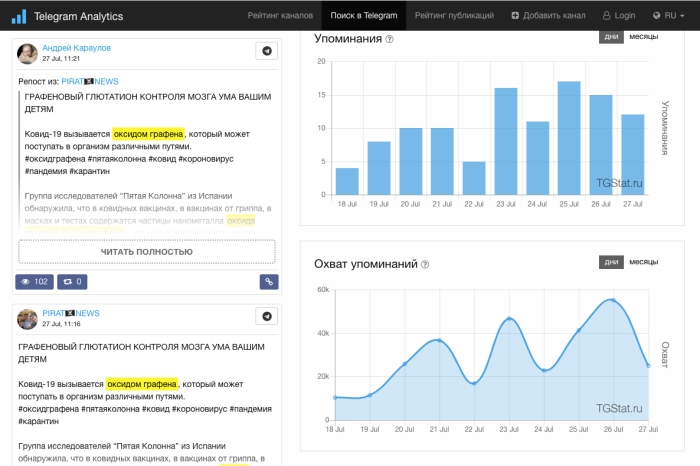
Task: Open Рейтинг публикаций menu item
Action: coord(454,16)
